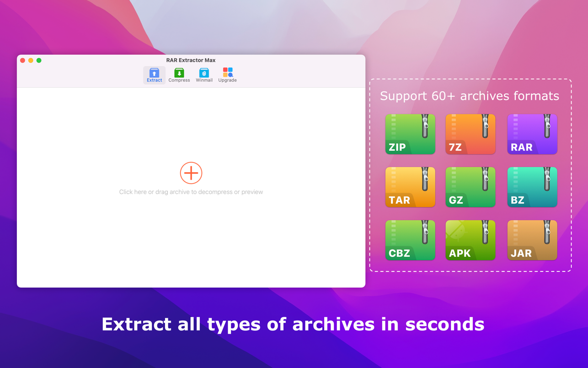Switch to the Compress tool

click(x=179, y=75)
